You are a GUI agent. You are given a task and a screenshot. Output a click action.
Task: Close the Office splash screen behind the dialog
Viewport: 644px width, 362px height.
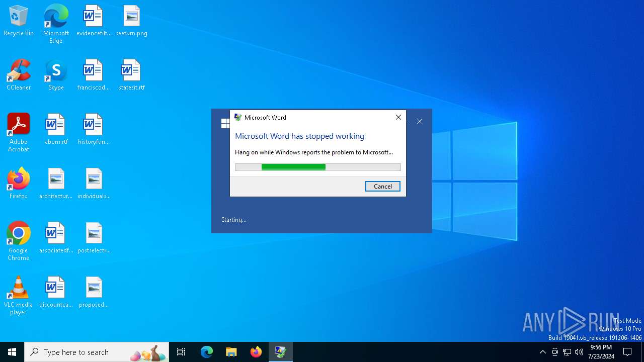pyautogui.click(x=420, y=121)
